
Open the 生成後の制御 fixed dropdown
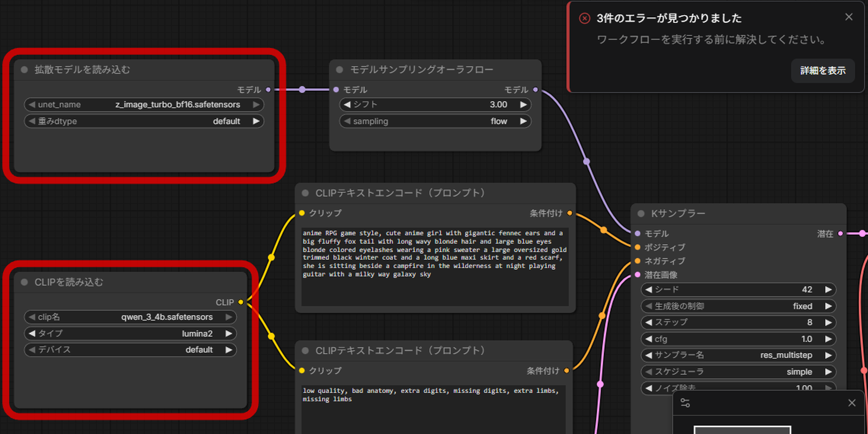point(738,306)
